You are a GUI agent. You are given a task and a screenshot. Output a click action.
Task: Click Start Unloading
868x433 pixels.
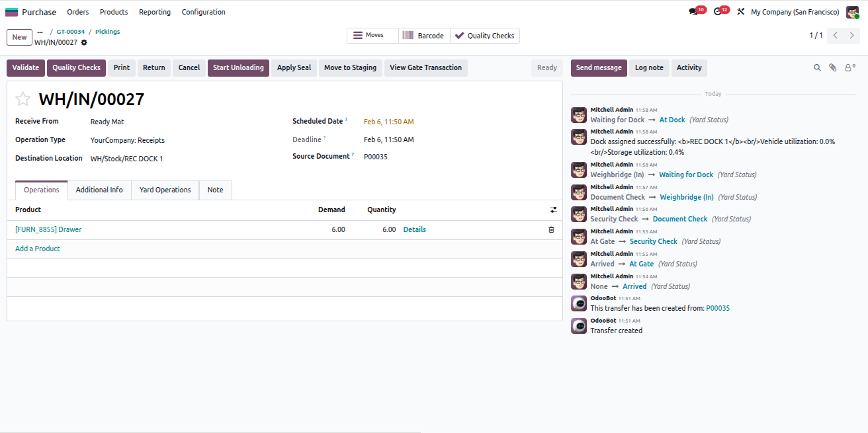(239, 67)
